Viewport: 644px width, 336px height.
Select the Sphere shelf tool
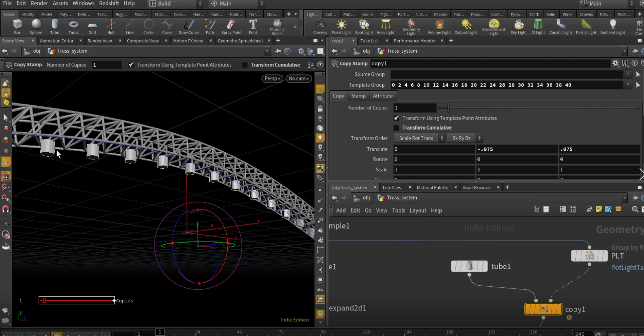pyautogui.click(x=36, y=26)
